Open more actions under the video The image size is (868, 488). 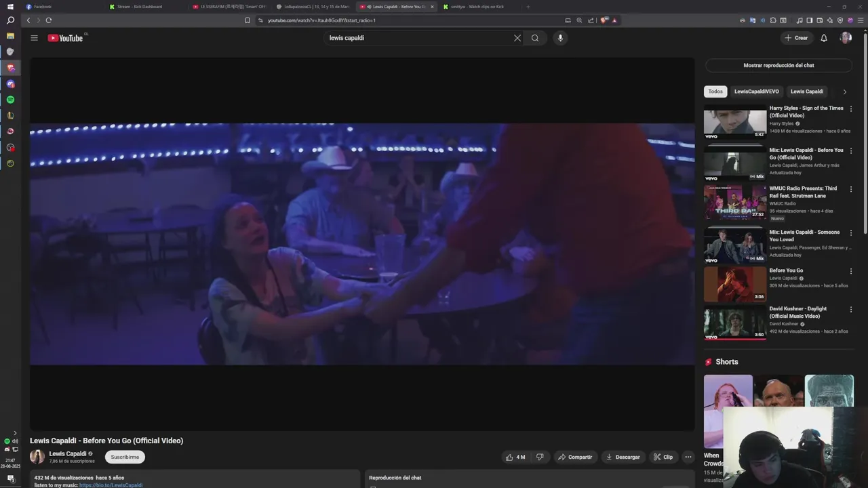coord(688,457)
